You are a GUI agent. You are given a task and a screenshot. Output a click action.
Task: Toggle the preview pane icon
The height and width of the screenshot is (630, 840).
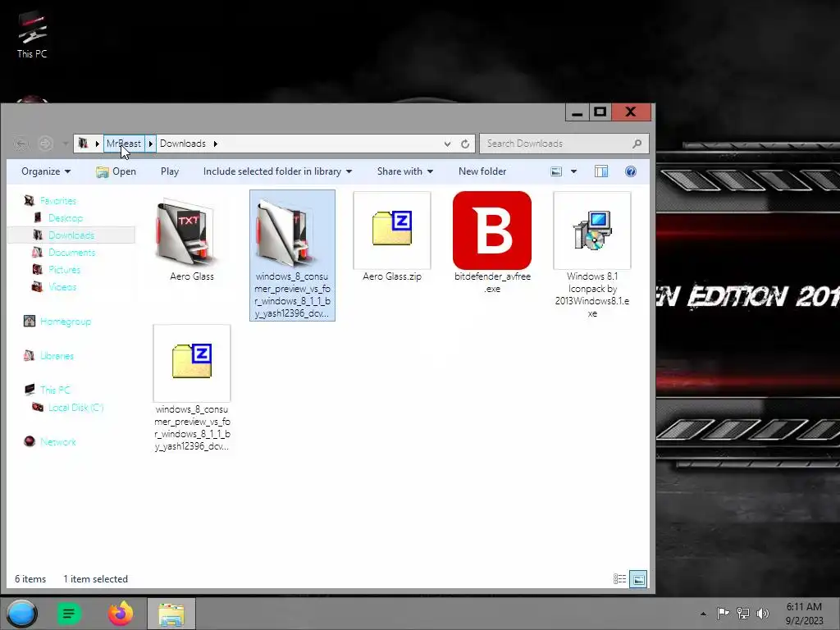coord(601,171)
